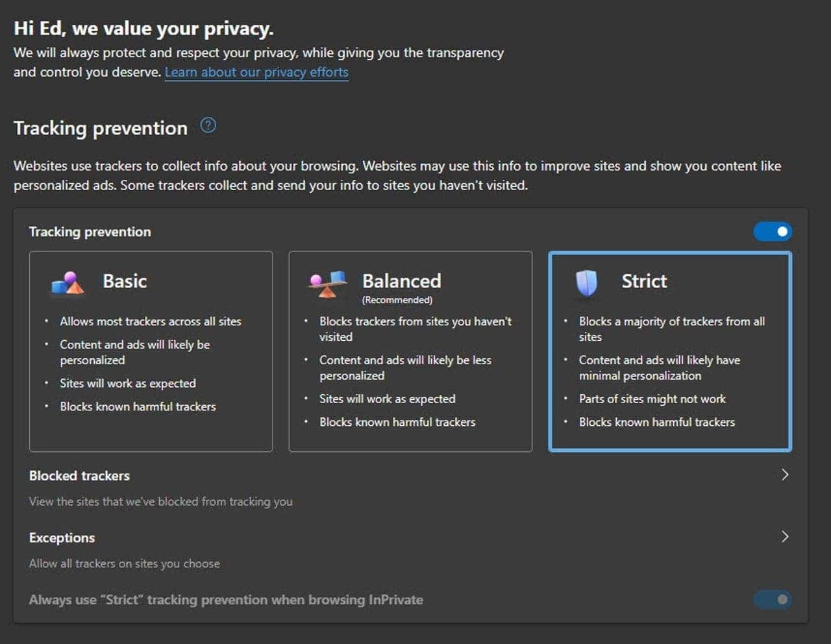Choose the Balanced title text

(x=401, y=281)
